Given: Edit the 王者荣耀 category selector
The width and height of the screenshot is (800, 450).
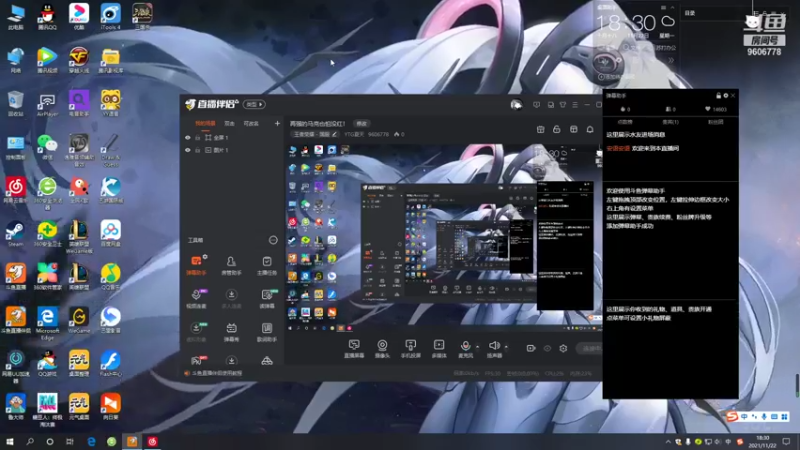Looking at the screenshot, I should pos(315,134).
